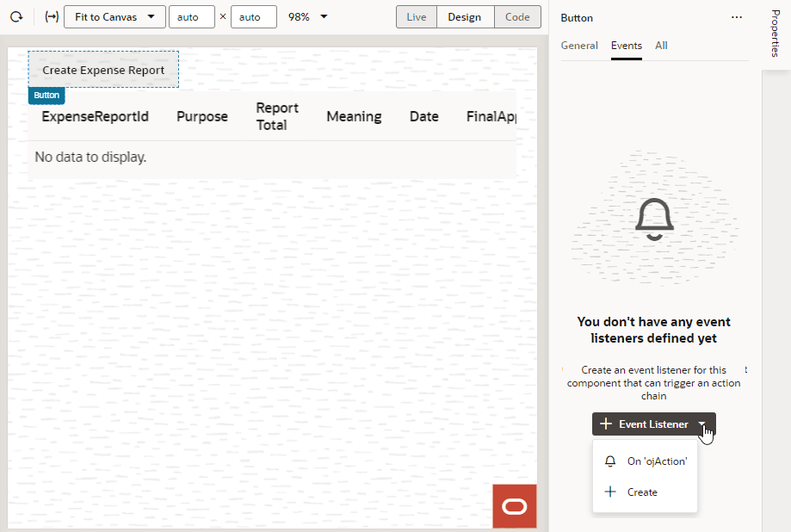The image size is (791, 532).
Task: Open the All tab
Action: pos(661,46)
